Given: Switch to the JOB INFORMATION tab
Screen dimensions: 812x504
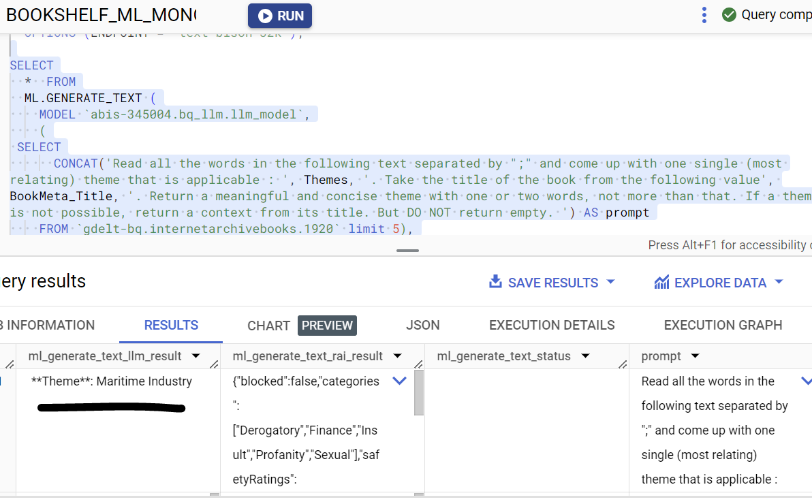Looking at the screenshot, I should (x=48, y=326).
